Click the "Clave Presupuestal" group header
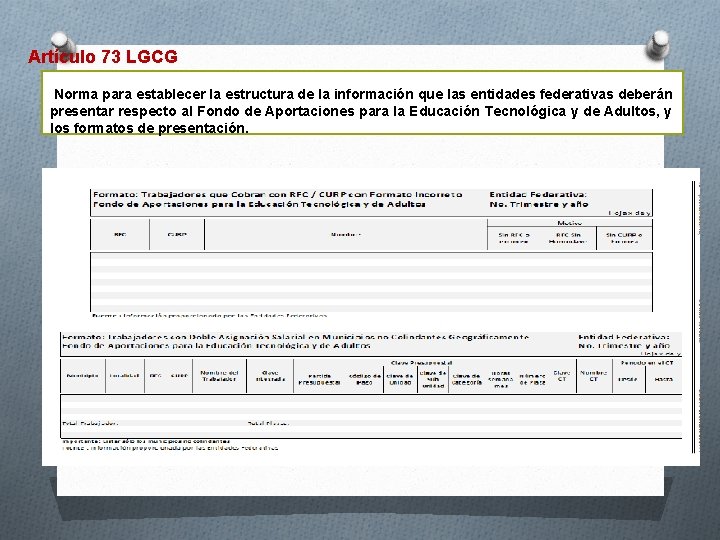The height and width of the screenshot is (540, 720). (421, 363)
